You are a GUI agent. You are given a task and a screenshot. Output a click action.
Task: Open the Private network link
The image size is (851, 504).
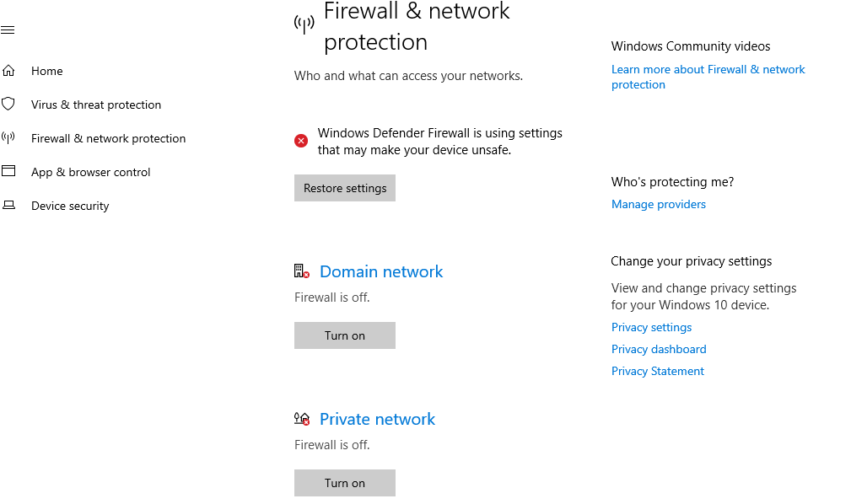coord(377,419)
